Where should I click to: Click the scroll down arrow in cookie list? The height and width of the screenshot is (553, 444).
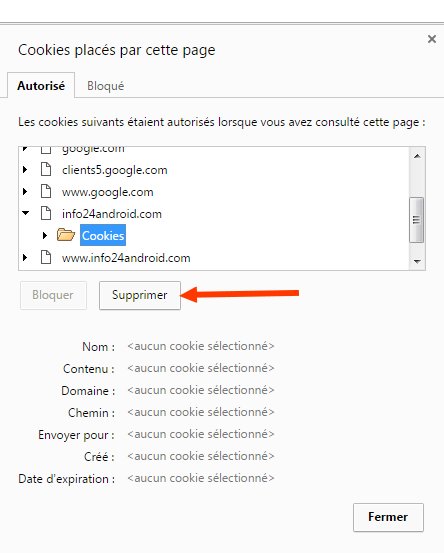[x=417, y=261]
